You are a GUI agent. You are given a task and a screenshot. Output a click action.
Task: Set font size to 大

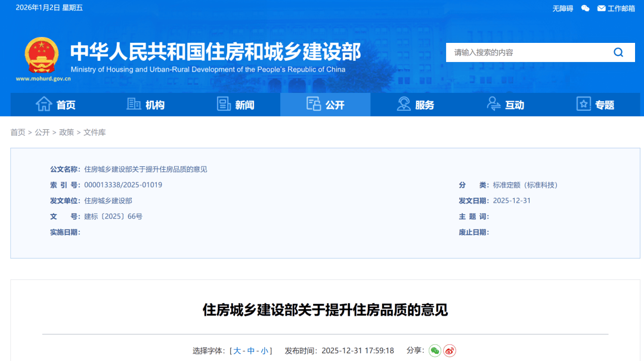[237, 351]
